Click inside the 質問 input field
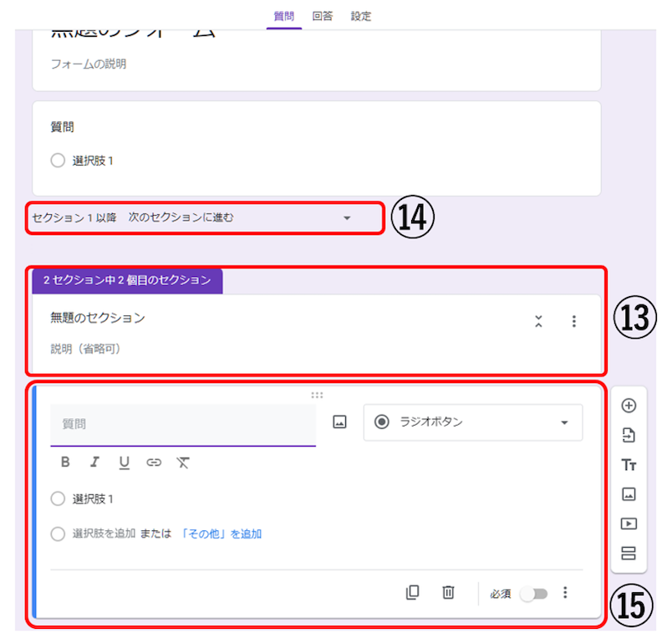 (167, 422)
